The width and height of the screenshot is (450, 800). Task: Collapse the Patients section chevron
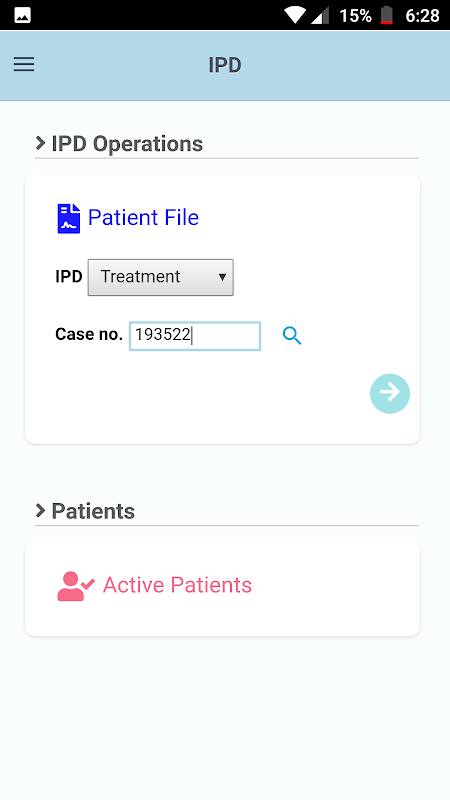40,510
